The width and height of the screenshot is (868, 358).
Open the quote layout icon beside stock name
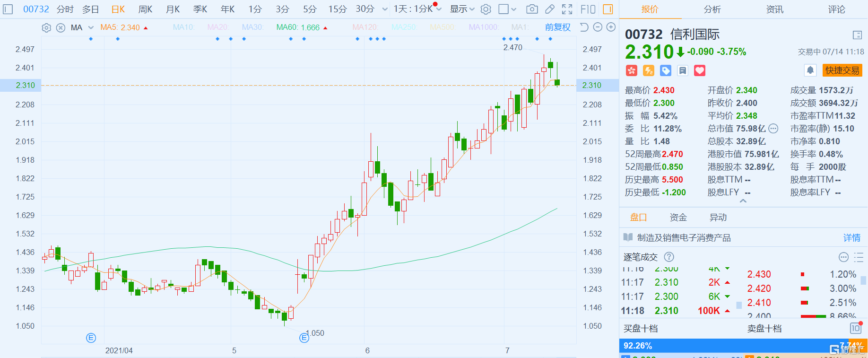857,35
